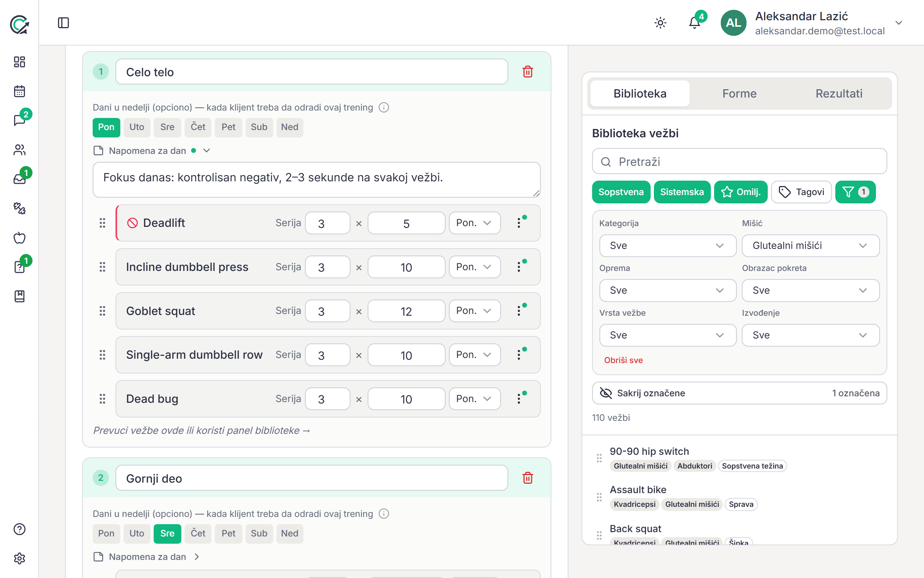Delete the Gornji deo training day

528,478
